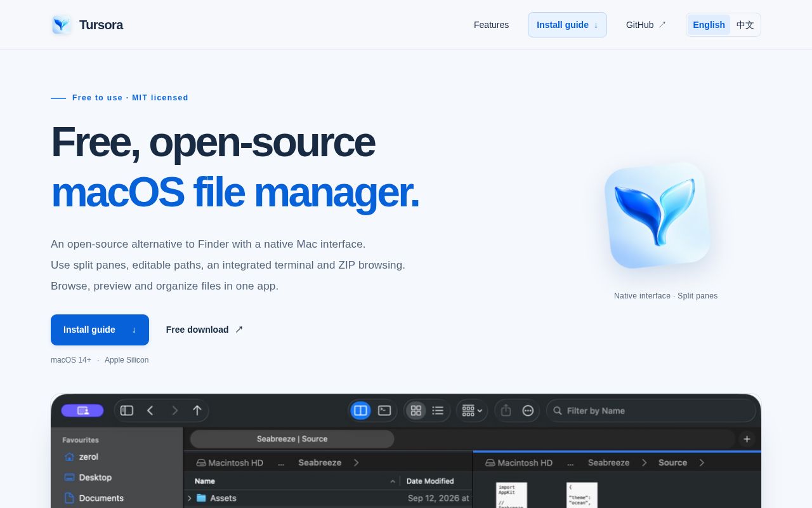
Task: Expand the ellipsis in the path ending at Source
Action: 570,463
